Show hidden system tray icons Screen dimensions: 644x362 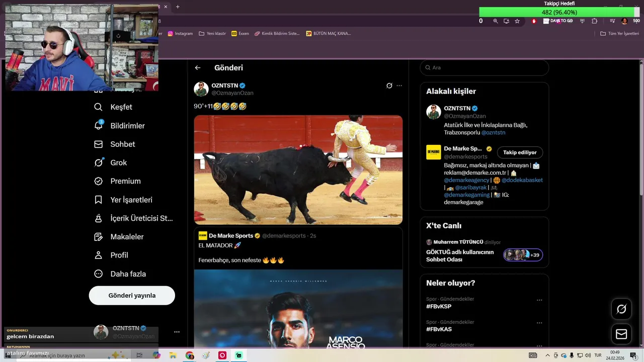click(547, 355)
